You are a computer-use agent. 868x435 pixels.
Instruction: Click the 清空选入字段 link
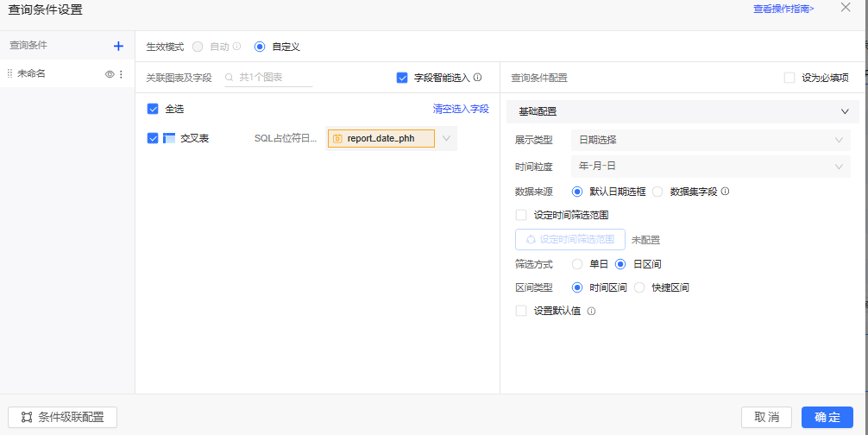coord(460,109)
